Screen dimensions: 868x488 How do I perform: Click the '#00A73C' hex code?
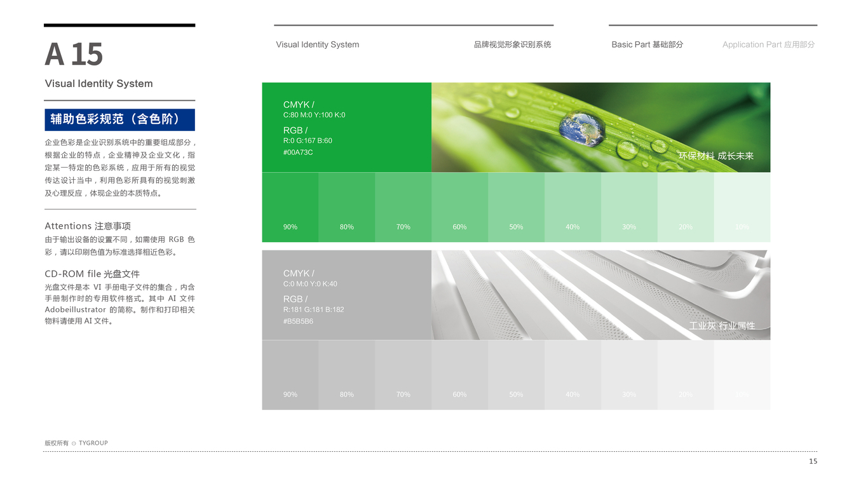[298, 152]
